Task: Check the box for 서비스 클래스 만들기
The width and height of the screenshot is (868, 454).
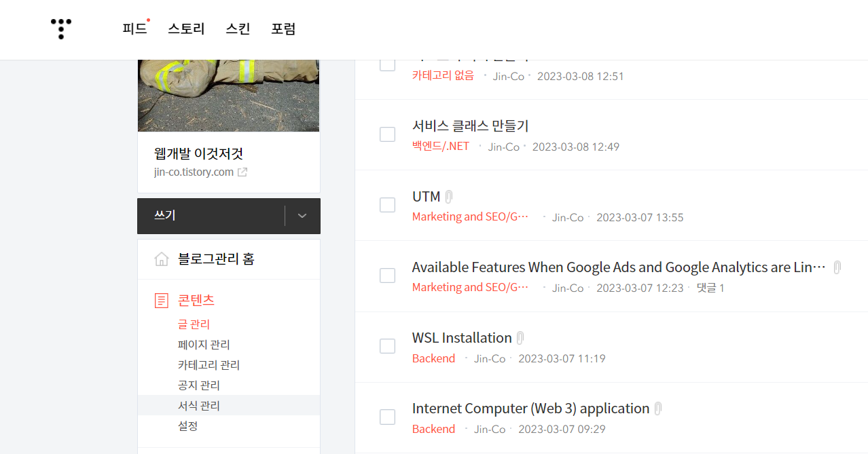Action: 387,134
